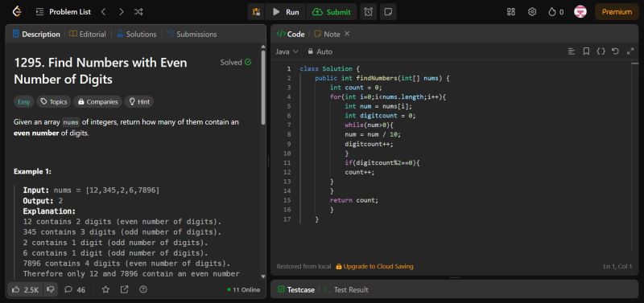Share the problem with external link icon
644x303 pixels.
(x=125, y=289)
